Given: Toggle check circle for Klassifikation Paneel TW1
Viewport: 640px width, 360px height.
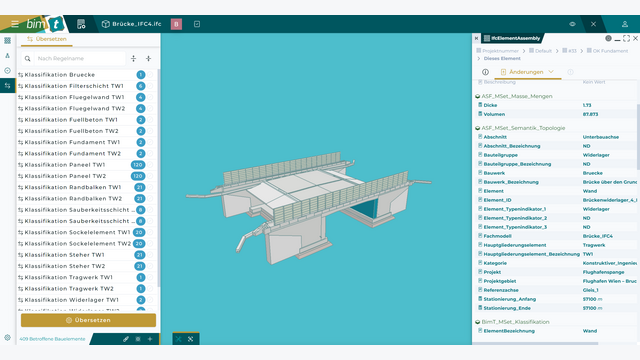Looking at the screenshot, I should 150,165.
